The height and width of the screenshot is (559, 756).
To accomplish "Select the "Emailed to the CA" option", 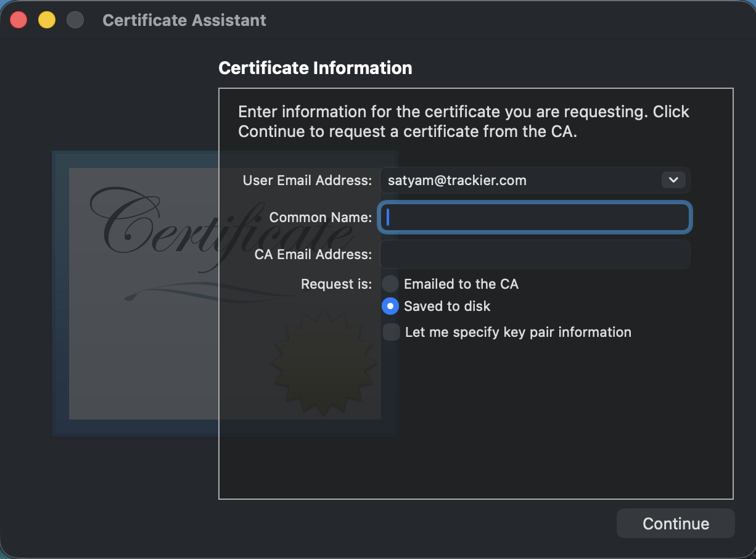I will click(390, 284).
